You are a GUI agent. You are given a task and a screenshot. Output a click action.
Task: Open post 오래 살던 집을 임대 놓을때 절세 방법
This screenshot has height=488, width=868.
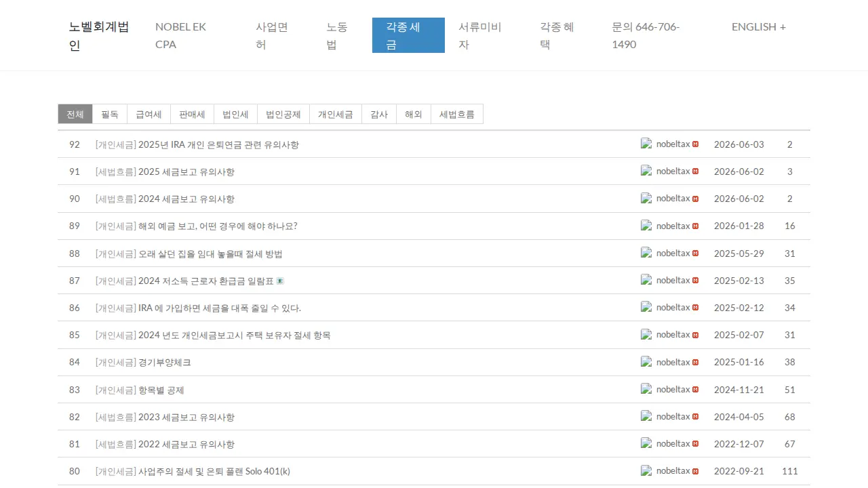[210, 253]
